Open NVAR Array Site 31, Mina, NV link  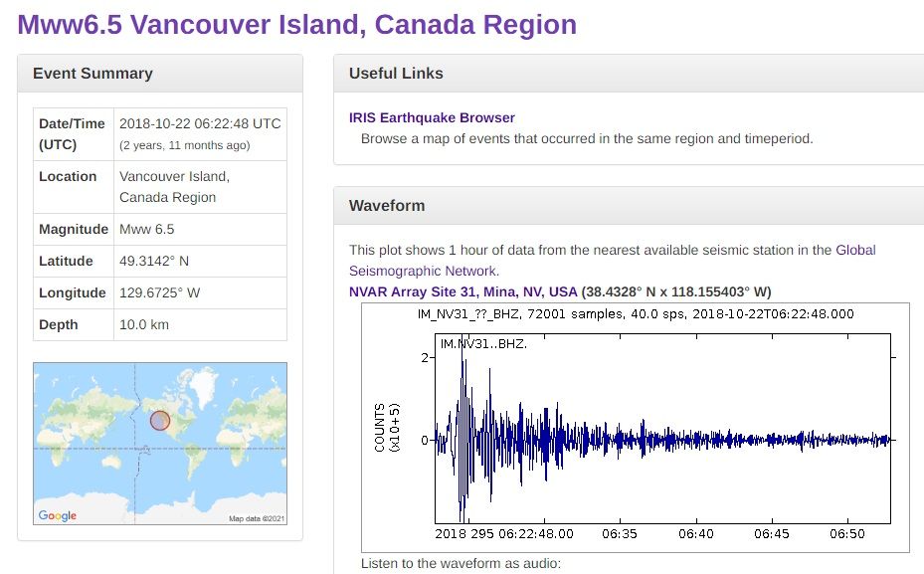462,291
